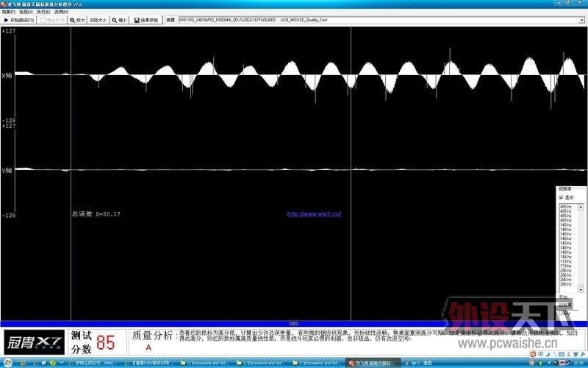Viewport: 588px width, 368px height.
Task: Click the 冠胄 X7 logo image
Action: [34, 342]
